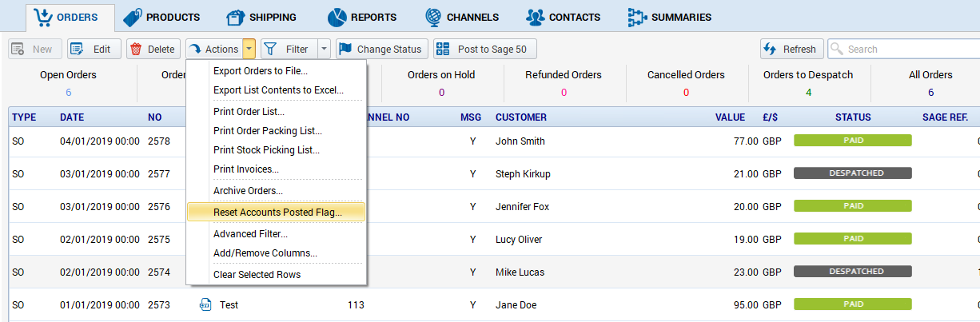Screen dimensions: 980x322
Task: Collapse the Actions dropdown arrow
Action: (249, 49)
